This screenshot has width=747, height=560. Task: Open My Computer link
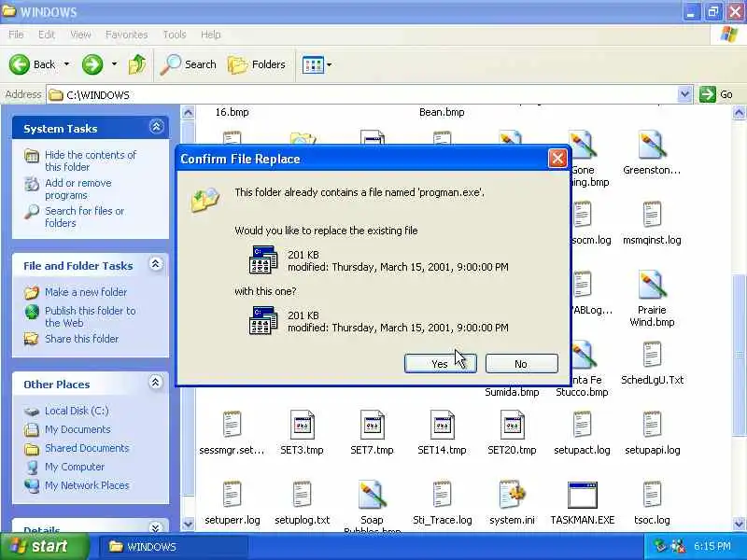[75, 467]
